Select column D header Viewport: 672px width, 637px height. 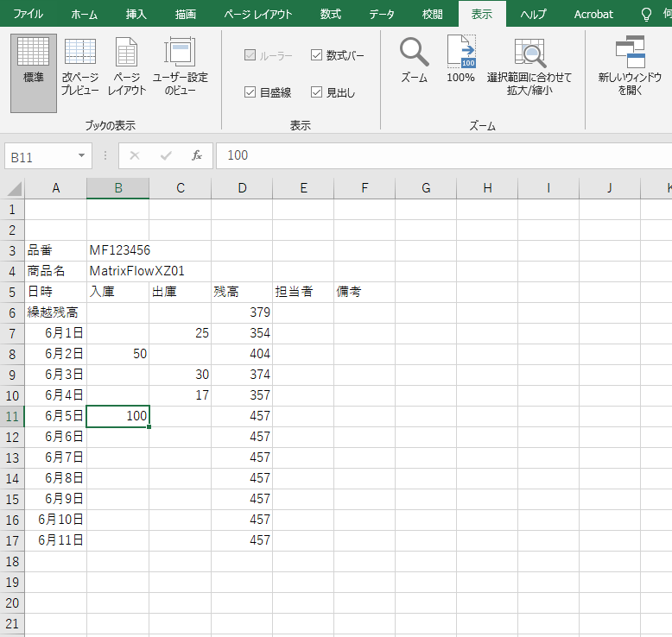[x=242, y=188]
